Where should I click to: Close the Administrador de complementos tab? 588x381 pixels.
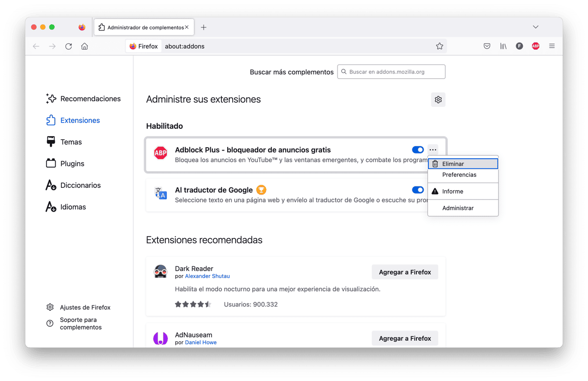(187, 28)
